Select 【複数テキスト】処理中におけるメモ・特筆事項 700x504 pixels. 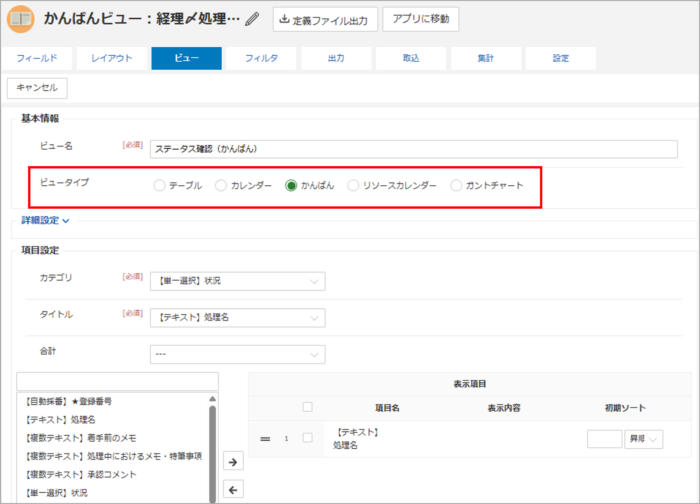tap(113, 456)
